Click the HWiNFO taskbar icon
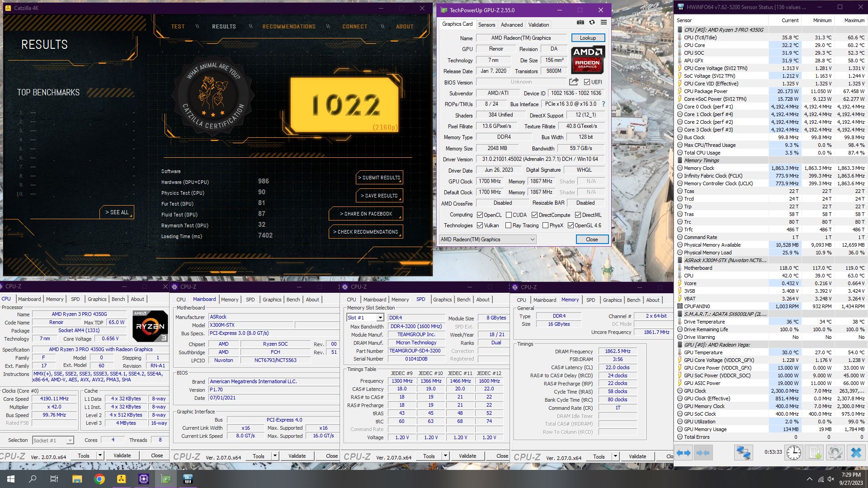This screenshot has height=488, width=868. pyautogui.click(x=188, y=479)
